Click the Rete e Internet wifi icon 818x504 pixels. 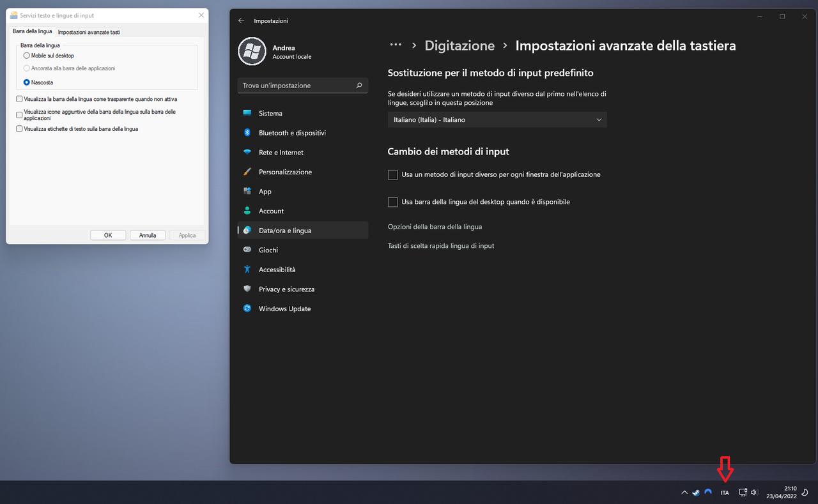click(x=247, y=152)
